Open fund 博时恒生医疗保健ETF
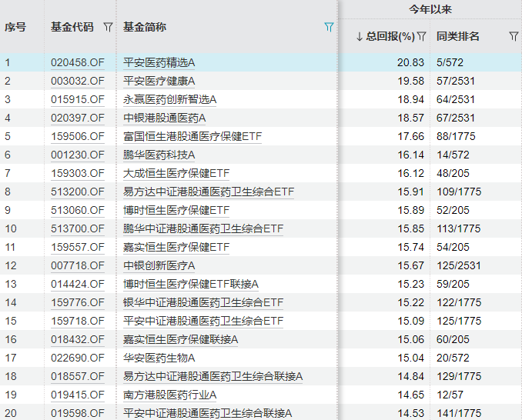The height and width of the screenshot is (420, 522). click(176, 210)
